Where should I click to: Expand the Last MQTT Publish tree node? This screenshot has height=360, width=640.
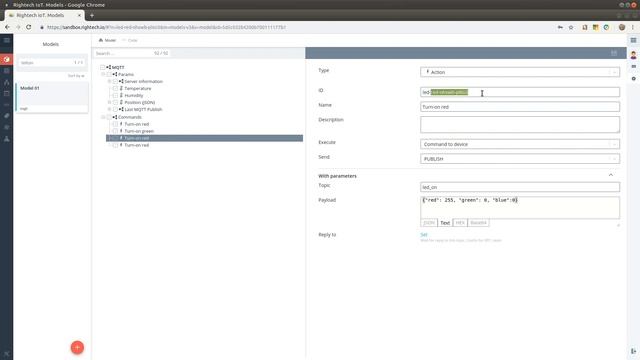click(x=109, y=109)
